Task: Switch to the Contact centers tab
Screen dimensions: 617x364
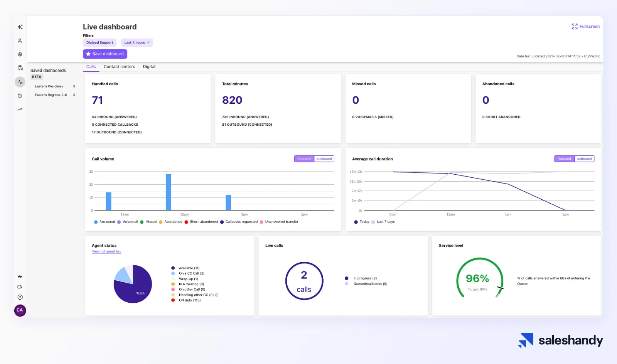Action: [x=119, y=67]
